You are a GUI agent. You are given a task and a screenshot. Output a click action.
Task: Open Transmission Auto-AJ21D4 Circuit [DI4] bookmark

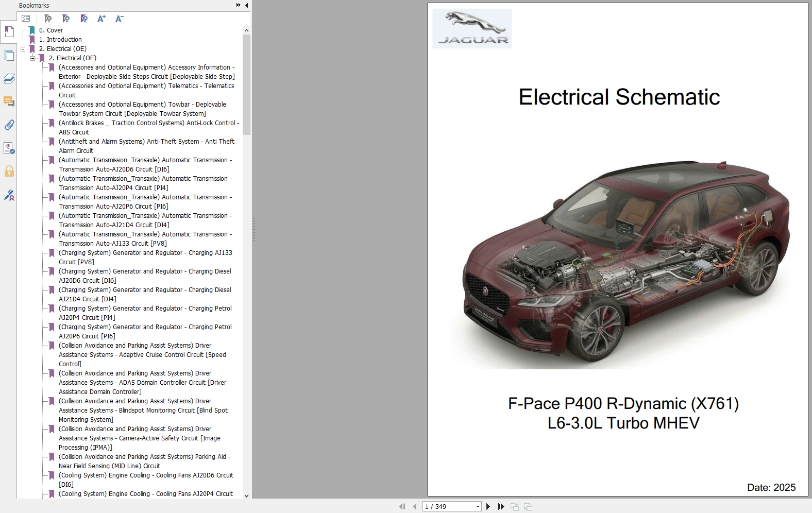pyautogui.click(x=145, y=220)
